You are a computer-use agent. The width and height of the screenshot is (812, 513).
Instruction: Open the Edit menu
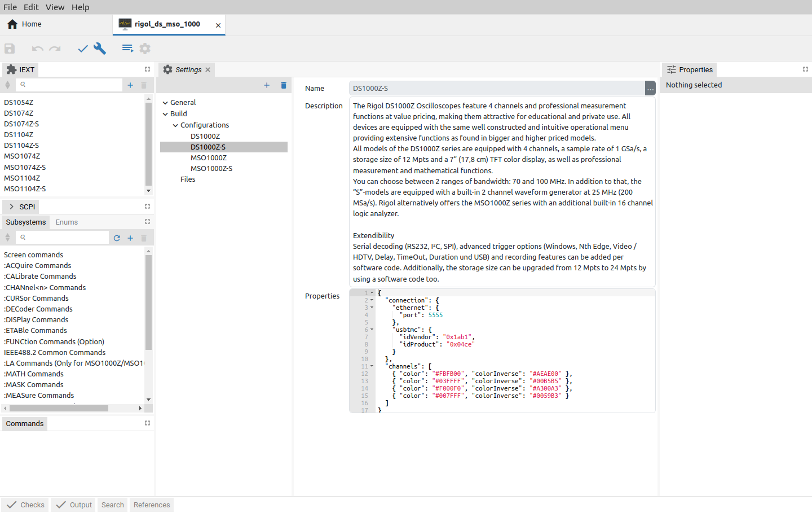click(x=31, y=7)
